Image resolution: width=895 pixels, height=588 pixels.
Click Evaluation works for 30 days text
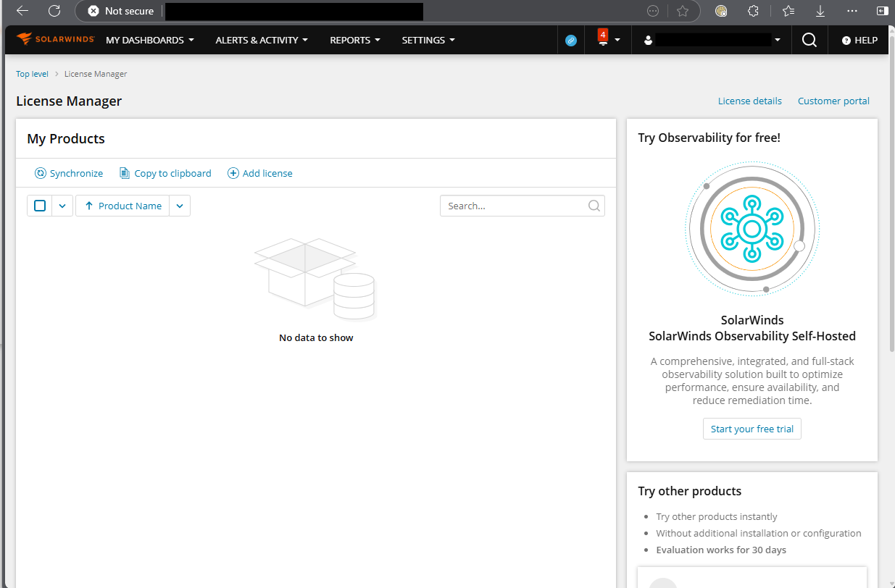[x=721, y=550]
